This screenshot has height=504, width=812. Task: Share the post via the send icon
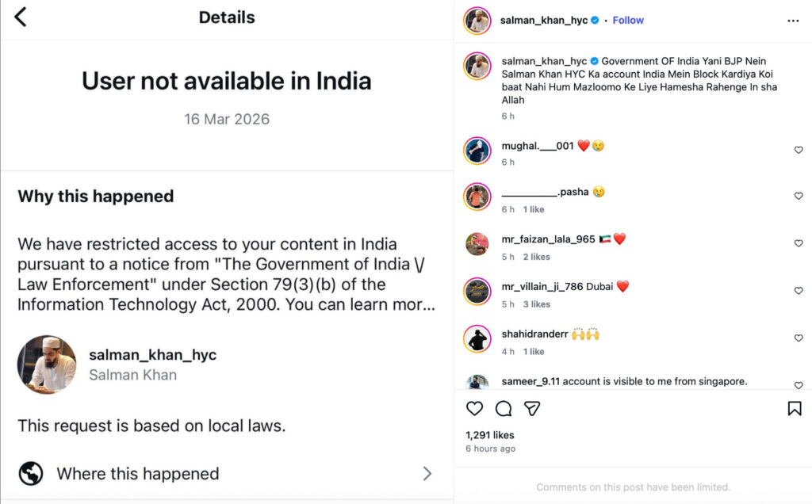(x=532, y=408)
